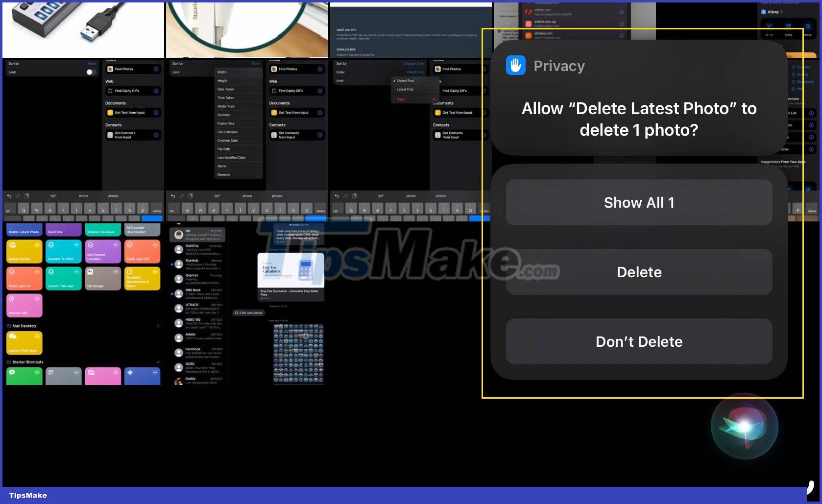Tap the Show All 1 button
The width and height of the screenshot is (822, 504).
pyautogui.click(x=639, y=202)
